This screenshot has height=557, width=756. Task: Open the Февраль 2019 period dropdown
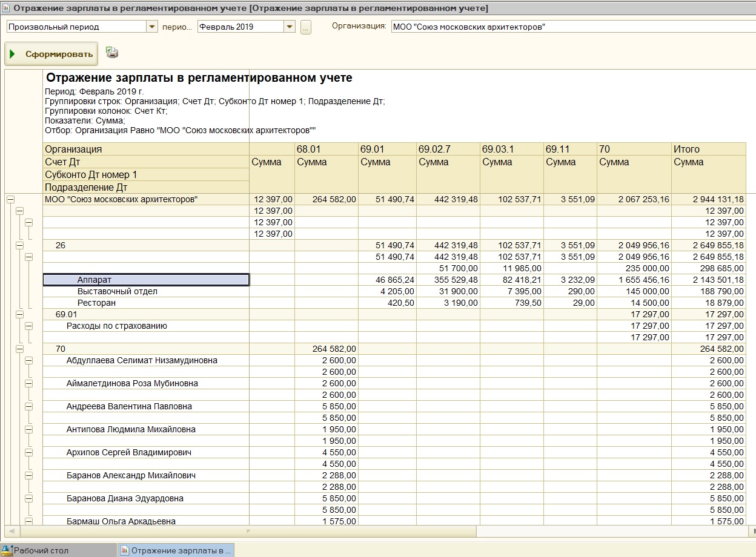tap(289, 27)
